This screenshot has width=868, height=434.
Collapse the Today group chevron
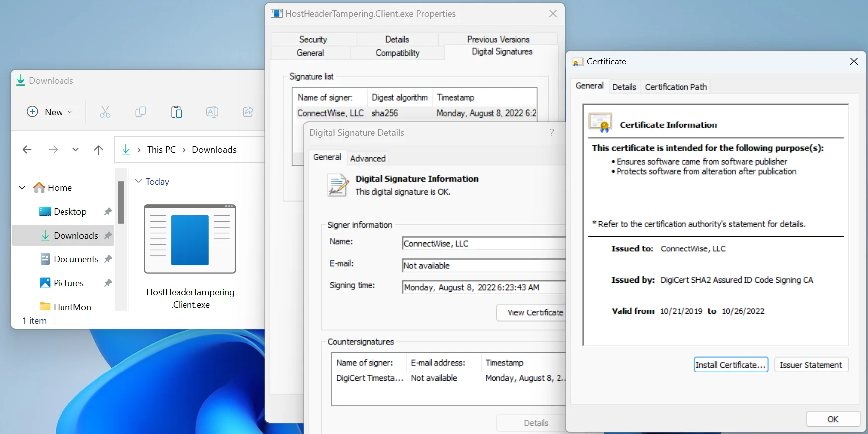tap(139, 181)
